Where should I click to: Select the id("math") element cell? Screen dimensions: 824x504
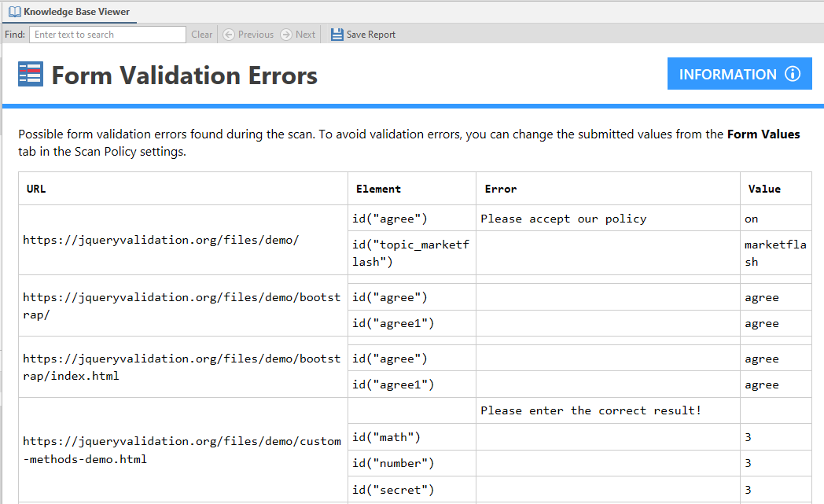(387, 436)
